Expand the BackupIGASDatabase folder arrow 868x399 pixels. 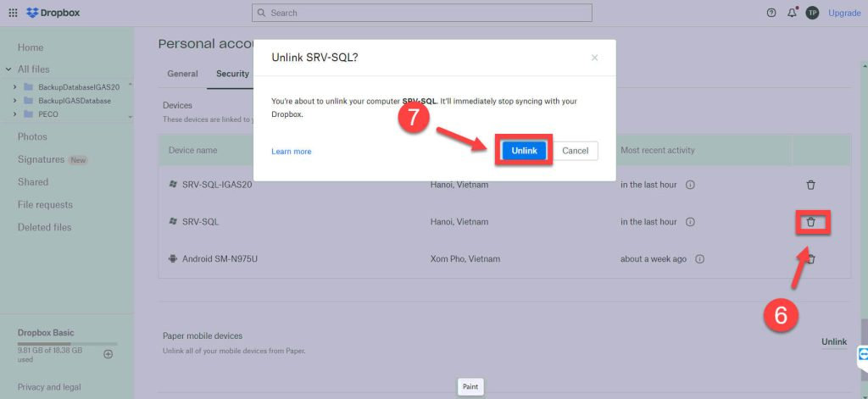pyautogui.click(x=15, y=101)
